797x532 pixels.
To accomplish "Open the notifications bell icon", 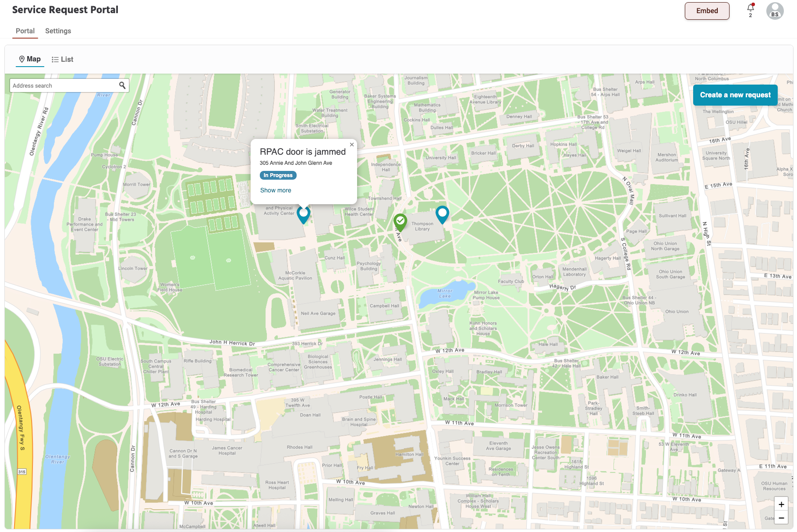I will tap(751, 8).
